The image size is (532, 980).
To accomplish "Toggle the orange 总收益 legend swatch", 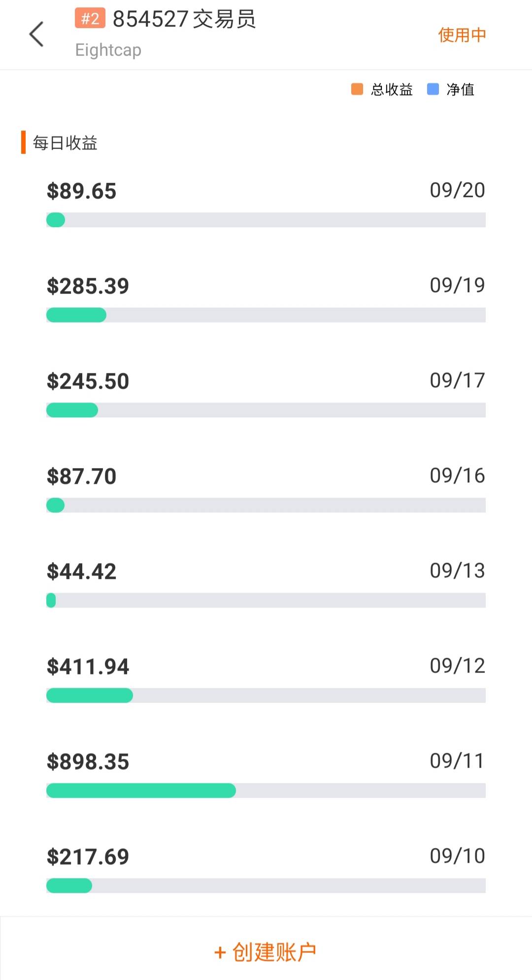I will [357, 89].
